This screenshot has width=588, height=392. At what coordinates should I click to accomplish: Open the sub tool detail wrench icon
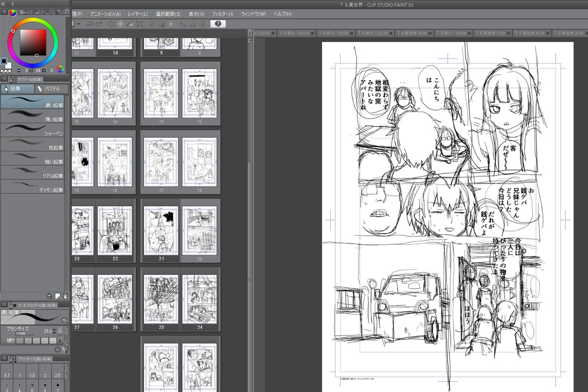[x=66, y=349]
